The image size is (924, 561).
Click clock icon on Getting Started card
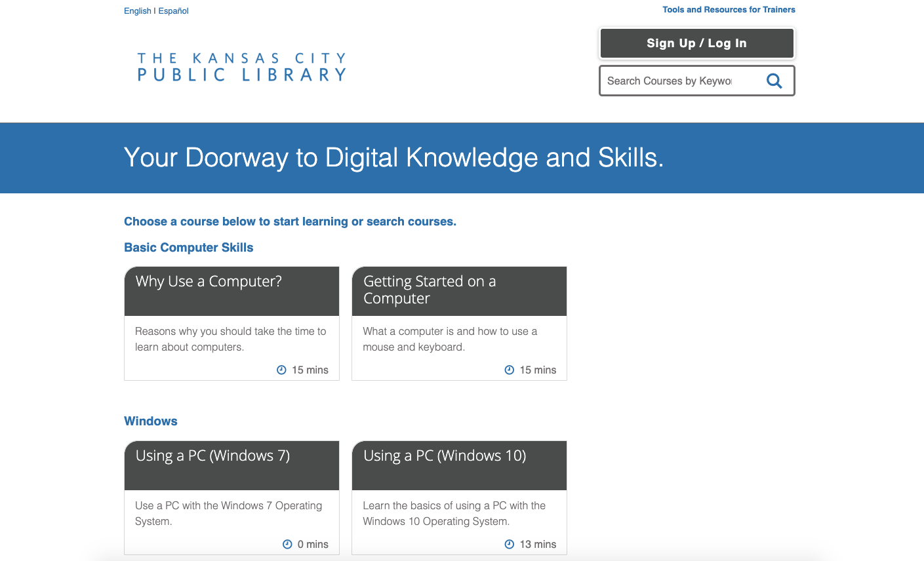click(509, 370)
